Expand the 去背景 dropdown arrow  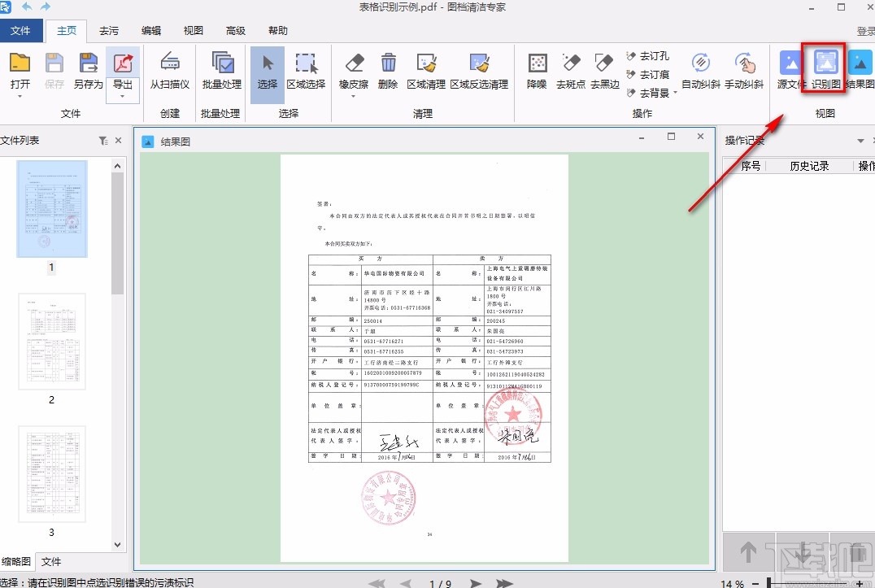point(676,93)
